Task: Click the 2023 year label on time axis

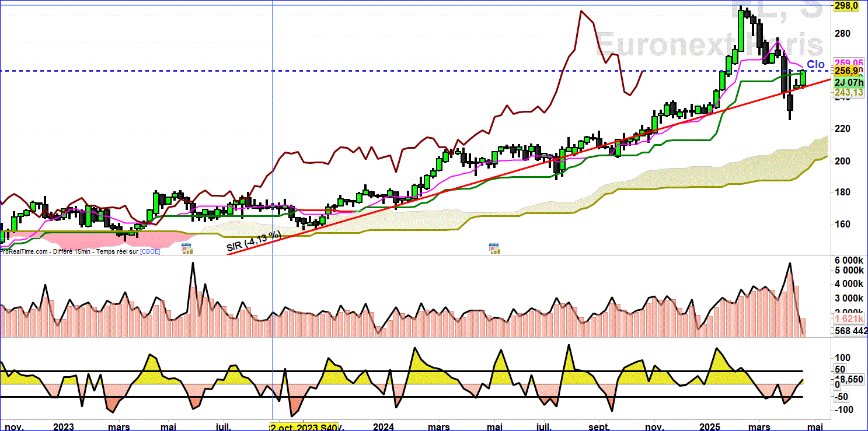Action: 63,427
